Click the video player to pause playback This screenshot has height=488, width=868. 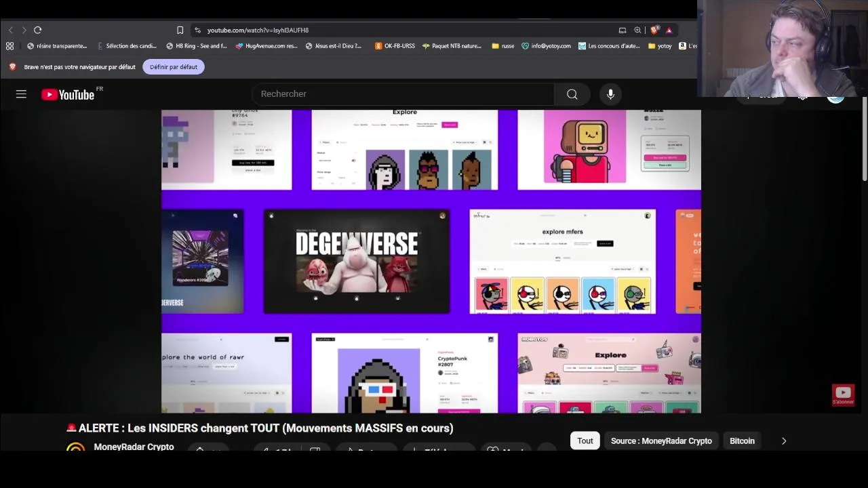pos(431,262)
